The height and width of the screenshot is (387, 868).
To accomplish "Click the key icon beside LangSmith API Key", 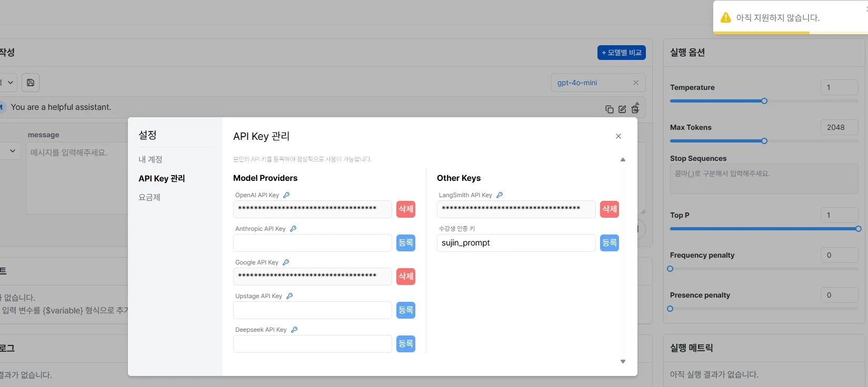I will point(500,195).
